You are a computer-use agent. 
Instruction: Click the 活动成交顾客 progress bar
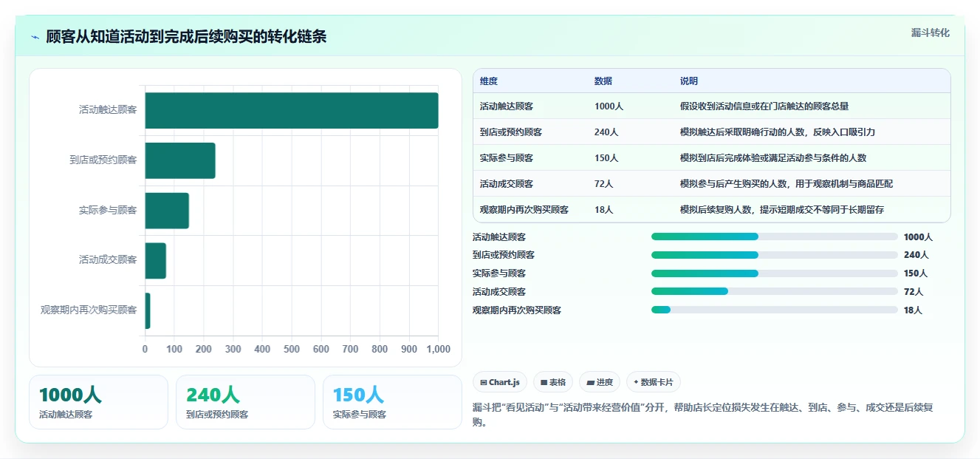[x=774, y=292]
